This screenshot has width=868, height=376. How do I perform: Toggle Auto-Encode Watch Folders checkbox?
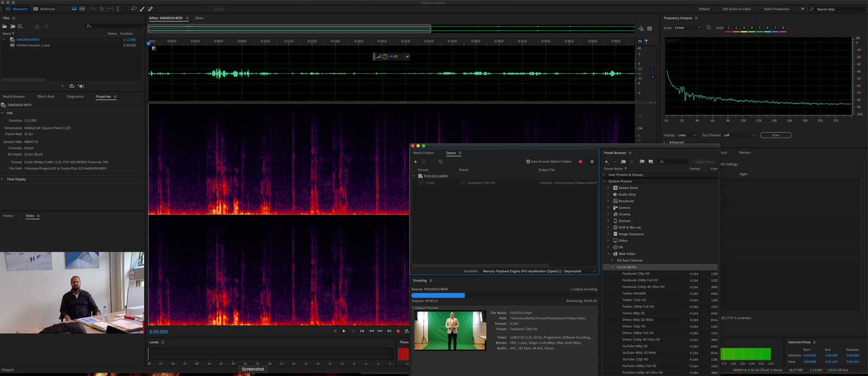528,162
